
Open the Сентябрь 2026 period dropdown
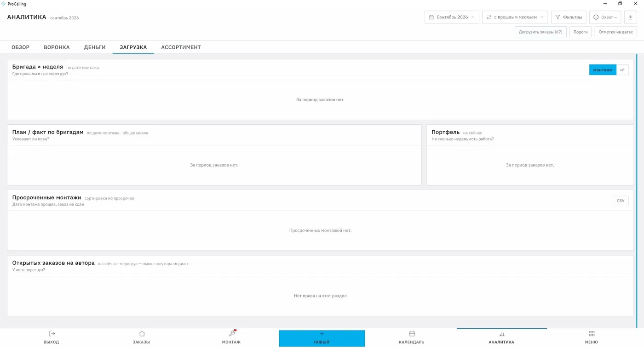tap(452, 17)
